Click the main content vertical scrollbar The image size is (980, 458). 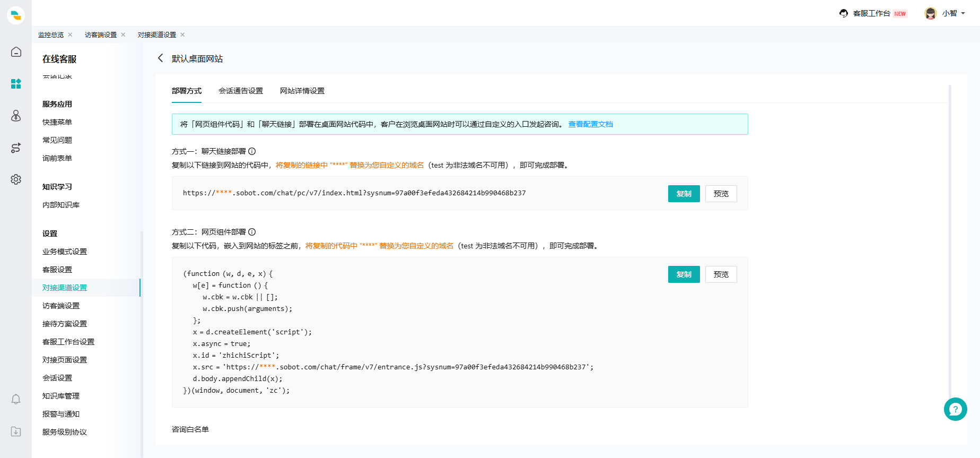[950, 239]
